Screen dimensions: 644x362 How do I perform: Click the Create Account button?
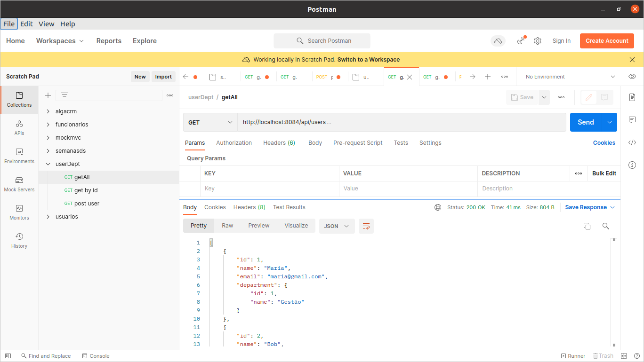(607, 41)
